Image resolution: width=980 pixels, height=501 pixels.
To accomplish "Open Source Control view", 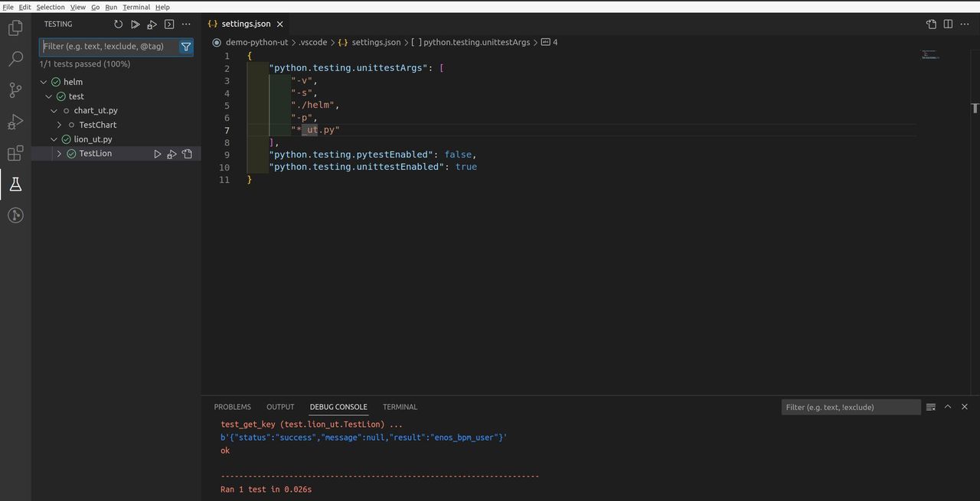I will coord(15,90).
